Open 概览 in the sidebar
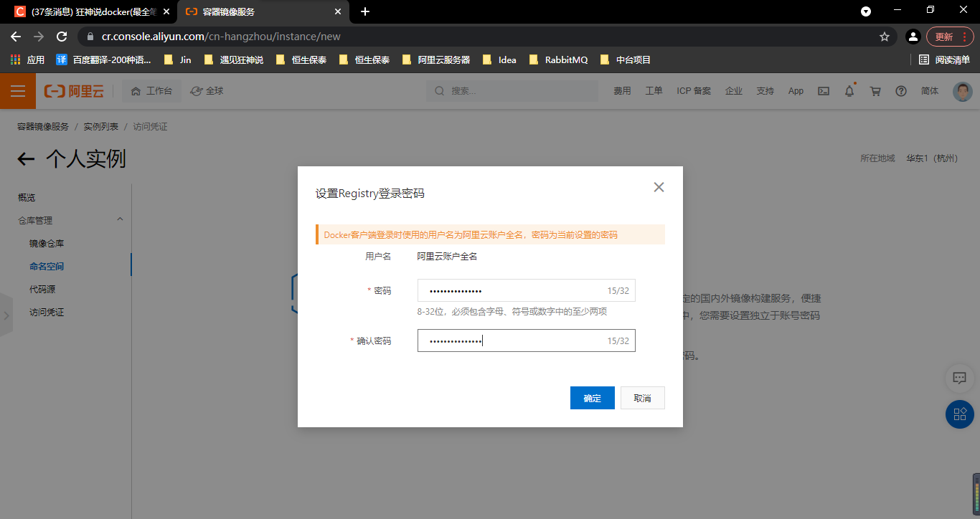 [27, 197]
